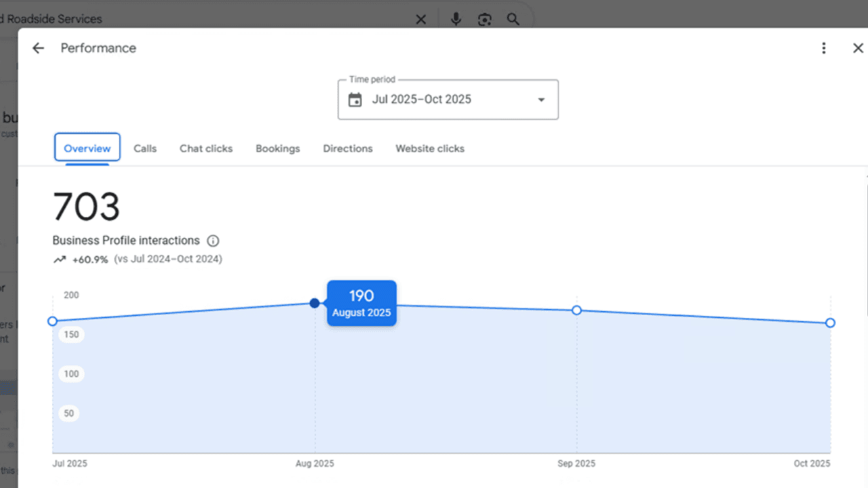Open the three-dot overflow menu

(823, 47)
